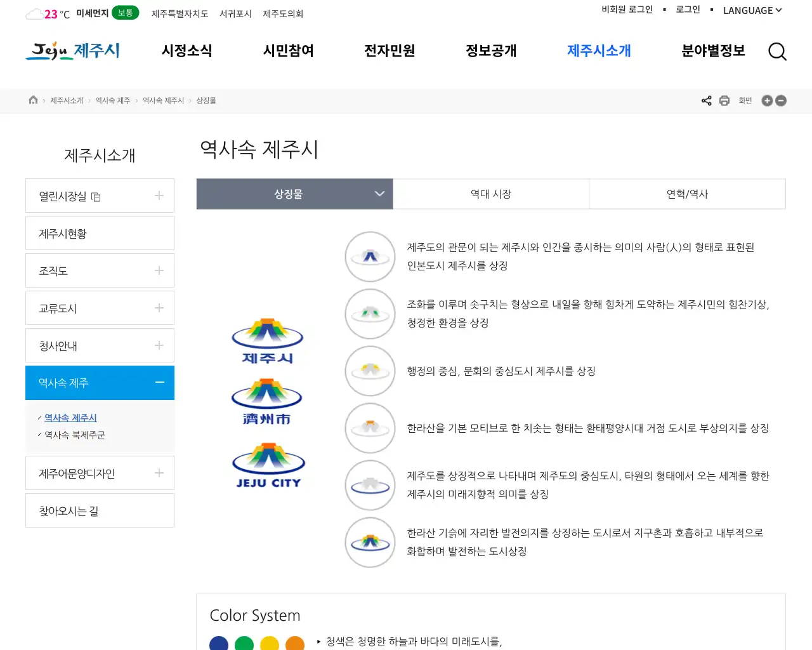Go to 제주특별자치도 link
The image size is (812, 650).
pyautogui.click(x=180, y=13)
